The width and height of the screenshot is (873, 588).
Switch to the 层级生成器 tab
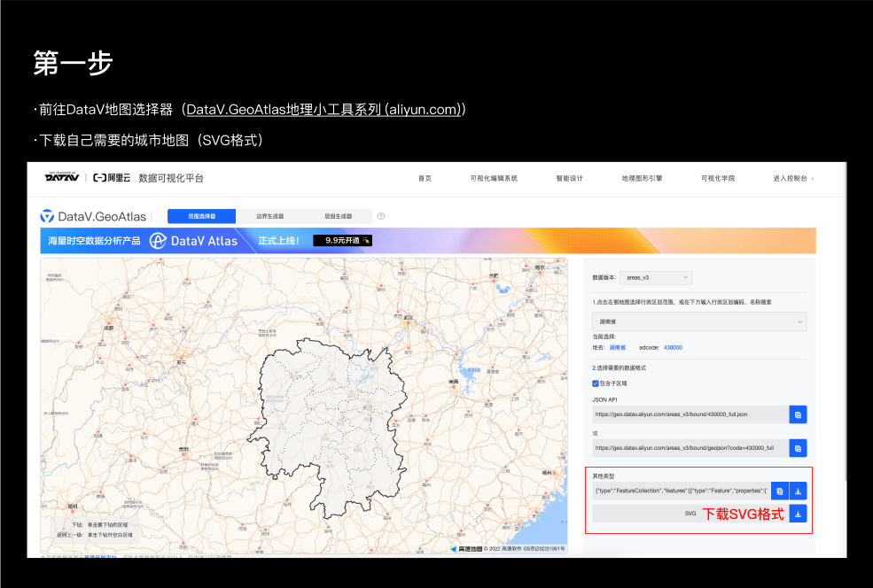coord(338,216)
